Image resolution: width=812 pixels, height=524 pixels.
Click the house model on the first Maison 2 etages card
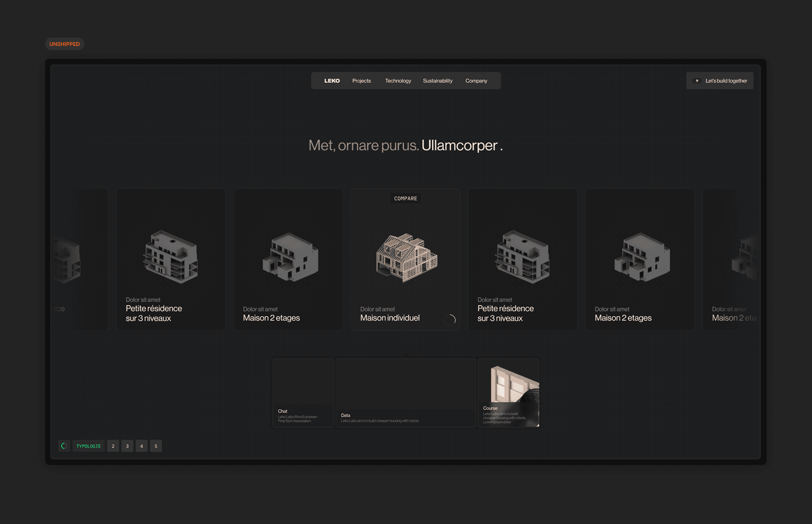point(290,257)
